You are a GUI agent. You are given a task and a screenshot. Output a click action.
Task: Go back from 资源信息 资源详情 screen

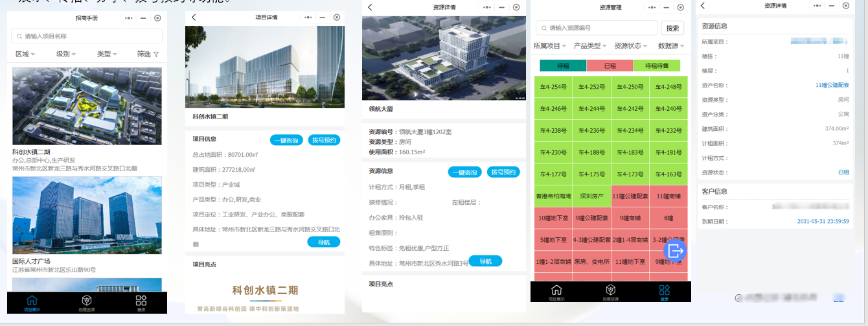[703, 6]
